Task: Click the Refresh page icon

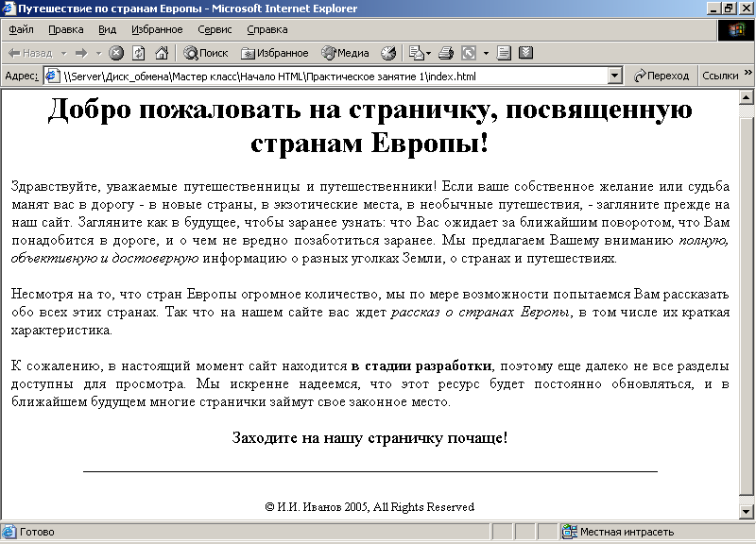Action: pyautogui.click(x=139, y=53)
